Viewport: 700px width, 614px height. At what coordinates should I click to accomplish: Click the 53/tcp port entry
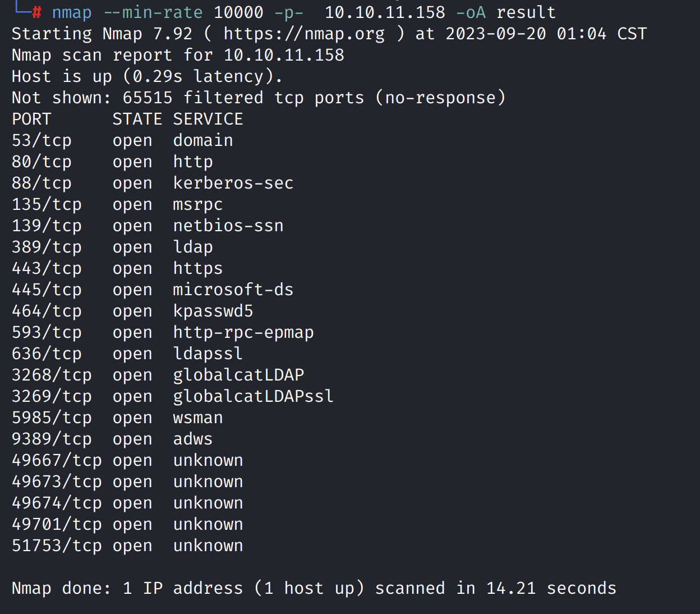(42, 140)
